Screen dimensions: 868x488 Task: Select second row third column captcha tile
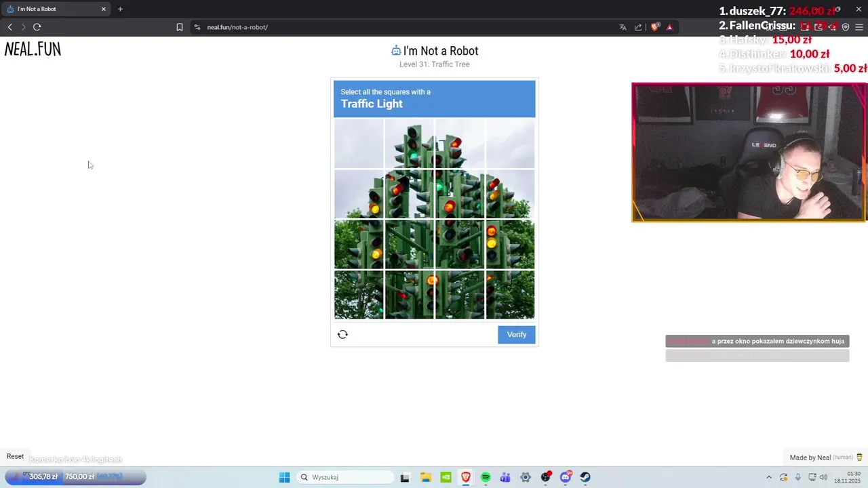(x=460, y=194)
